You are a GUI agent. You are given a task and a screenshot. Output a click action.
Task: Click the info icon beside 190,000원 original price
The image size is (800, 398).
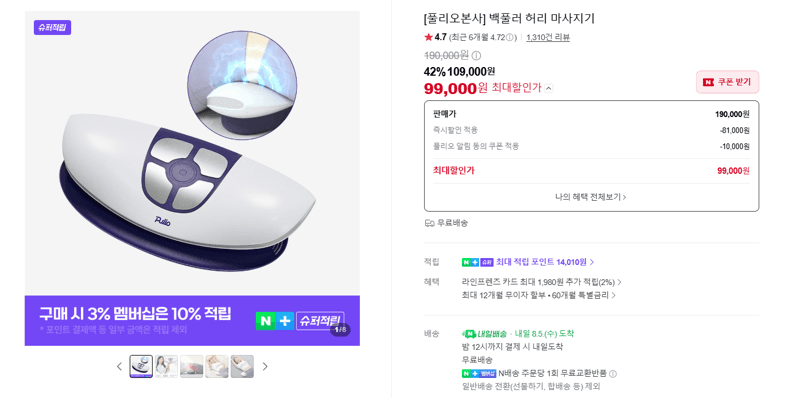click(476, 56)
